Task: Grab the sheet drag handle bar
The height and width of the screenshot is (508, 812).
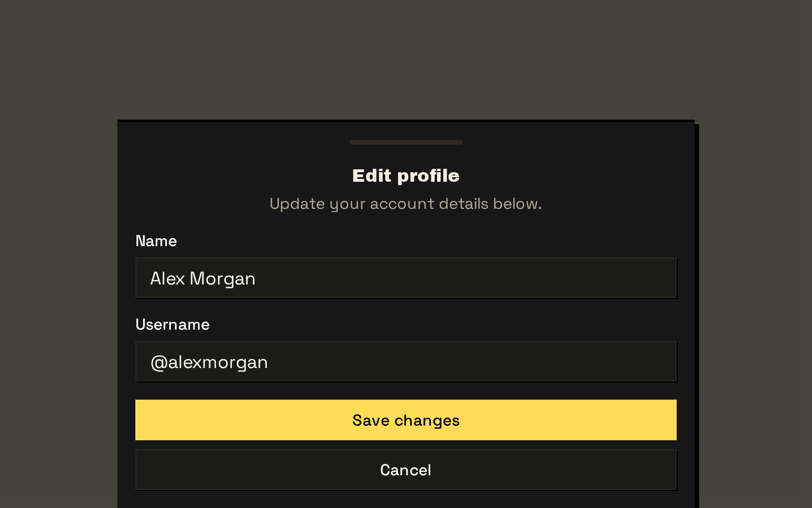Action: [x=406, y=142]
